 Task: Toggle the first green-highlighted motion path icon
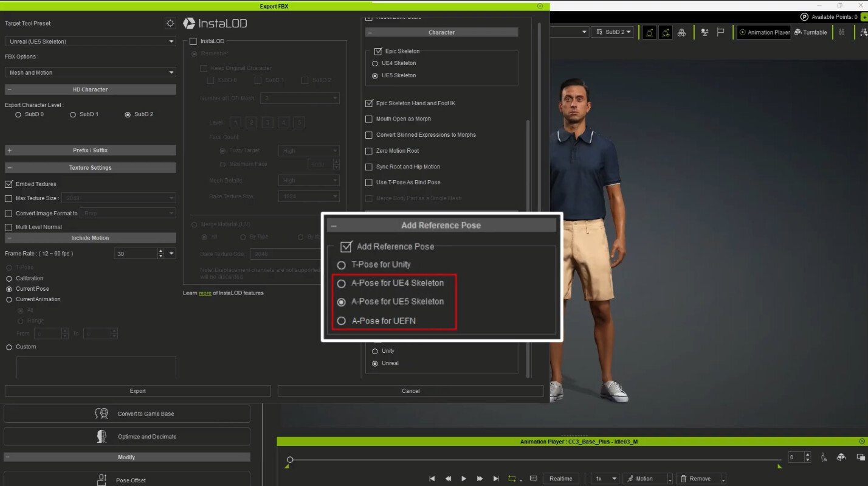(x=649, y=32)
